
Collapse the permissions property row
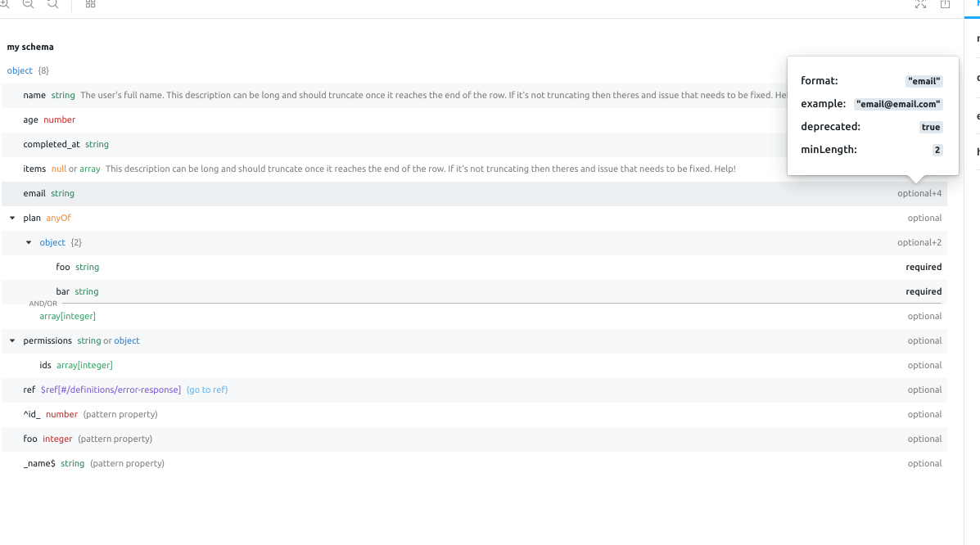pos(12,340)
